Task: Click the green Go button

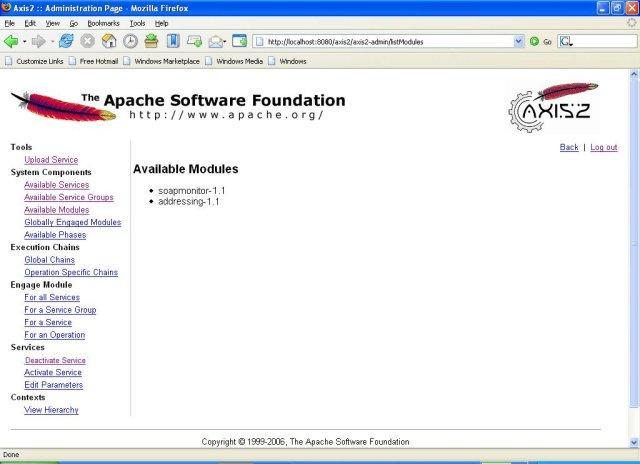Action: coord(541,41)
